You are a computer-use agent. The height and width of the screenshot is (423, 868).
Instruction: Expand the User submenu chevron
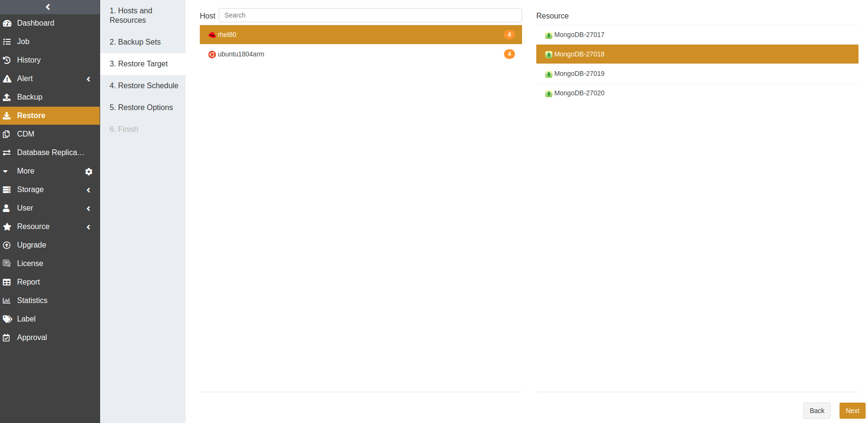coord(88,209)
